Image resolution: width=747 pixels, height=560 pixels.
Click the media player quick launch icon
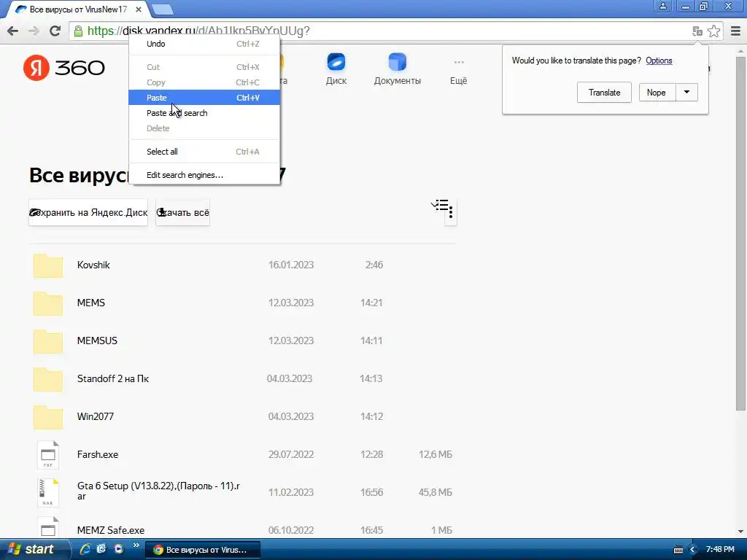[119, 549]
